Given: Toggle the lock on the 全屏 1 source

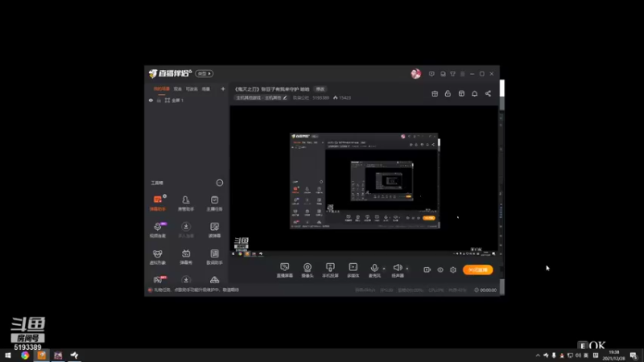Looking at the screenshot, I should 159,100.
